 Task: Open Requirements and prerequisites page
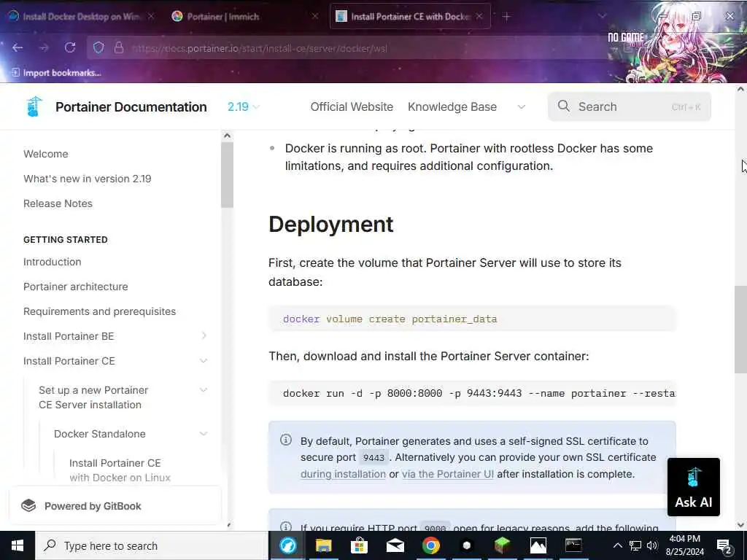tap(99, 311)
